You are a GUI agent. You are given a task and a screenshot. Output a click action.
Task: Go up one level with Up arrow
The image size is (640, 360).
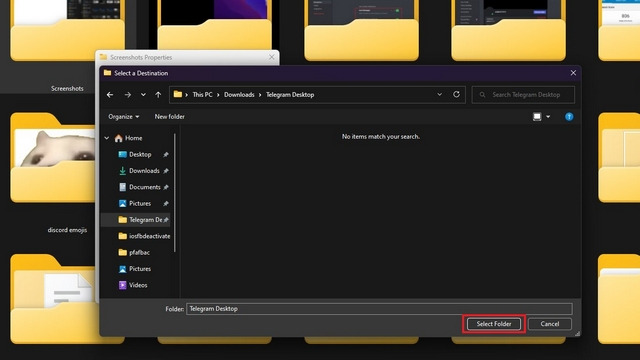[158, 95]
